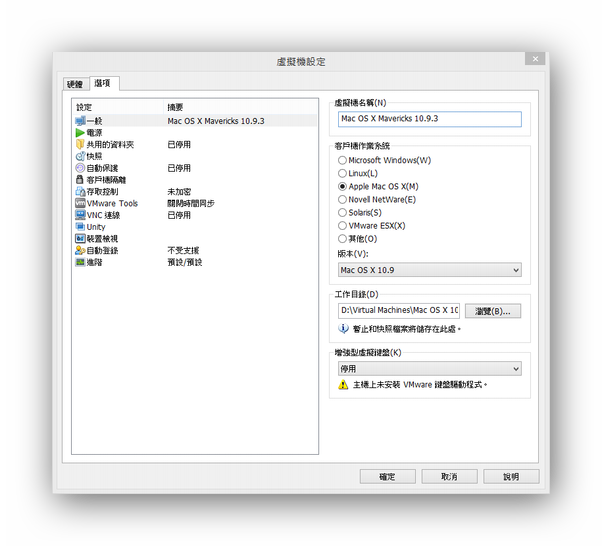The image size is (602, 546).
Task: Click the 瀏覽(B)... browse button
Action: coord(493,311)
